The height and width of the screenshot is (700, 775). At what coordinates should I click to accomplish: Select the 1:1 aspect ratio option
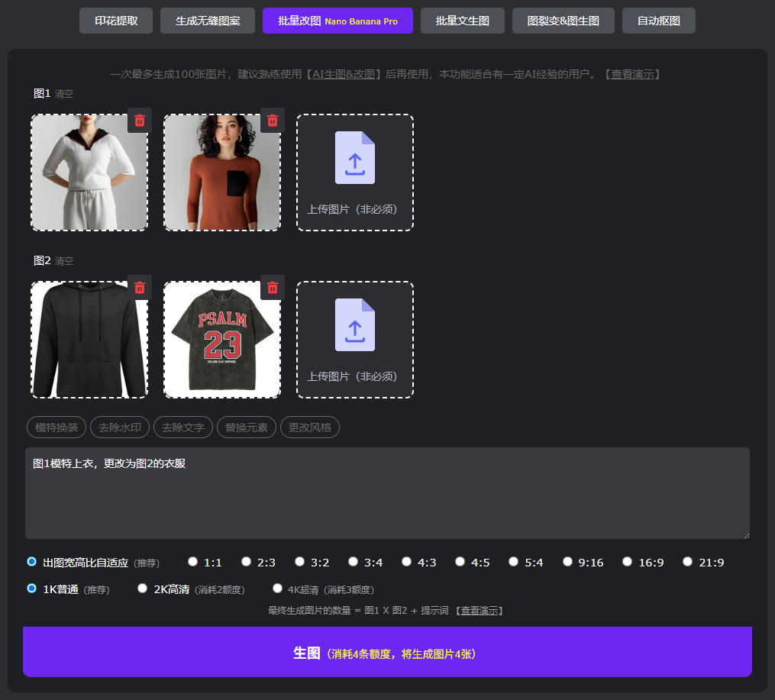[193, 562]
